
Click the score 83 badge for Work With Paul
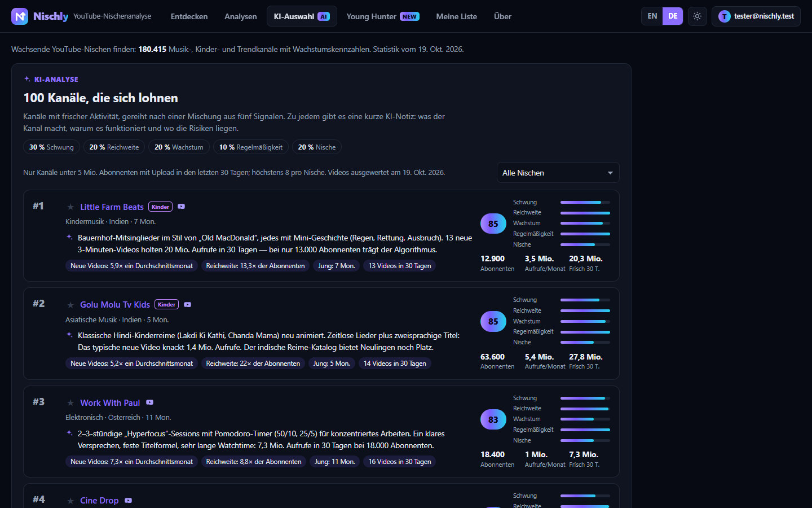pos(493,419)
